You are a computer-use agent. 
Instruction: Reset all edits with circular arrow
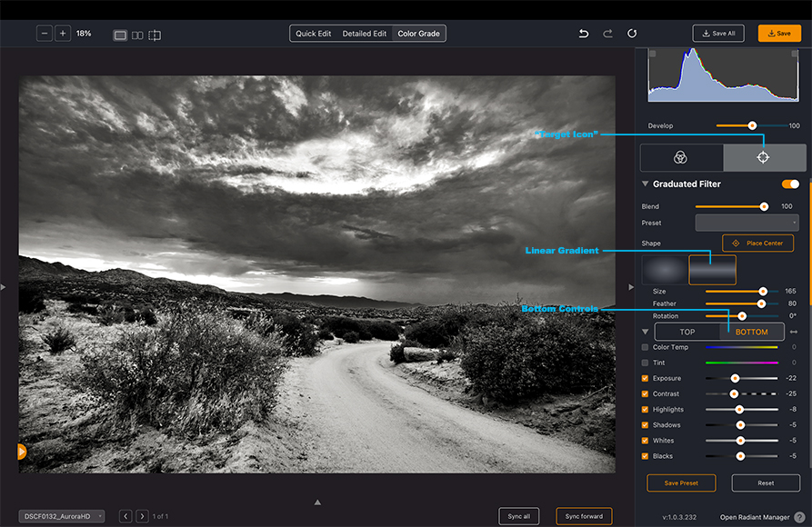(632, 34)
